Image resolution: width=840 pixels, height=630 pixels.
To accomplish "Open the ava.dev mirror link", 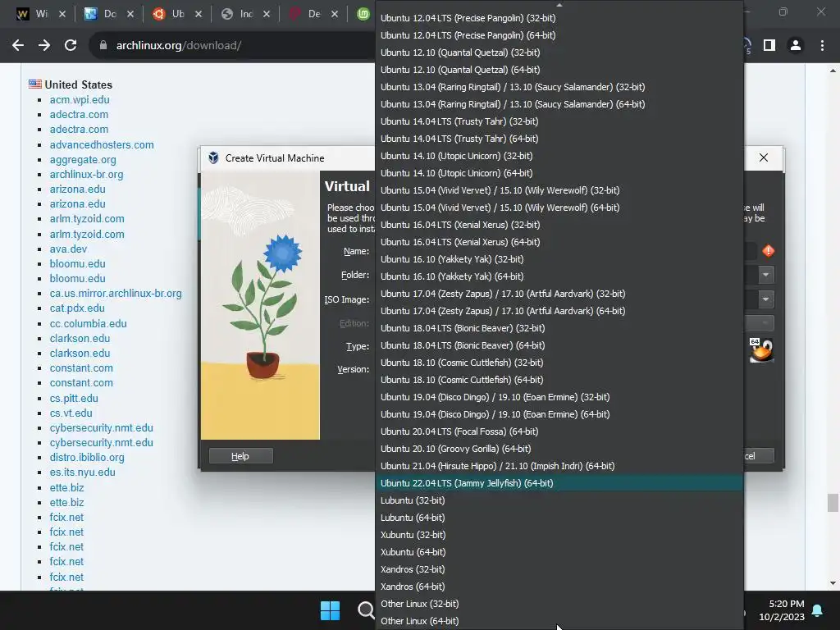I will (x=68, y=249).
